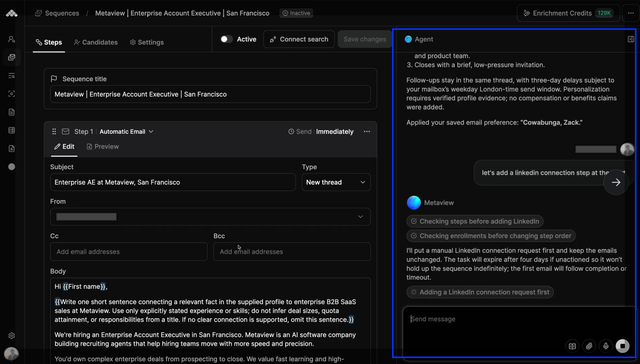The height and width of the screenshot is (364, 640).
Task: Open the Sequences icon in the left sidebar
Action: pyautogui.click(x=12, y=58)
